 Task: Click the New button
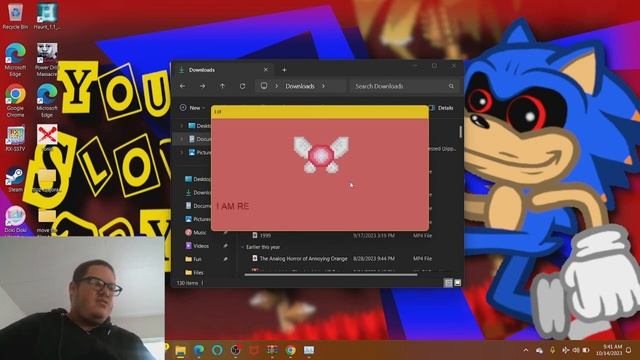click(x=192, y=108)
